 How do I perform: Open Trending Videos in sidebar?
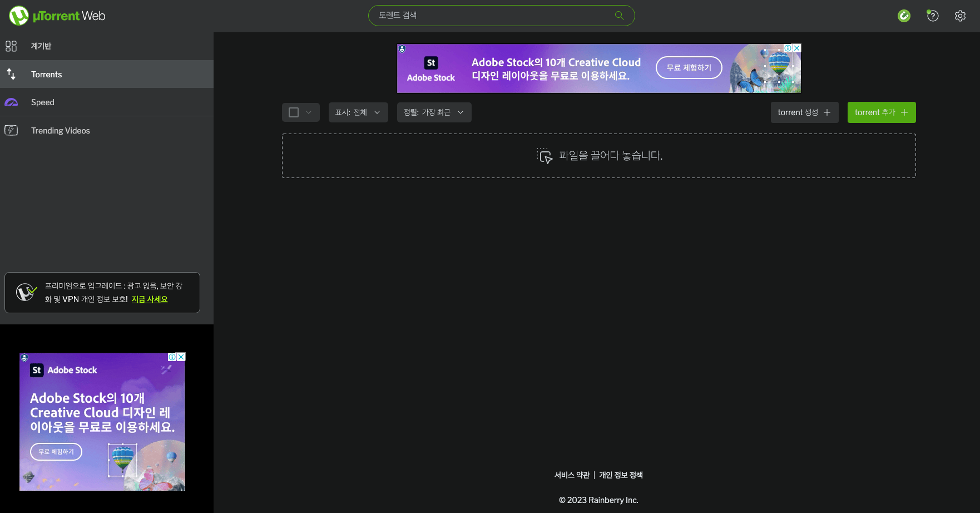coord(107,131)
